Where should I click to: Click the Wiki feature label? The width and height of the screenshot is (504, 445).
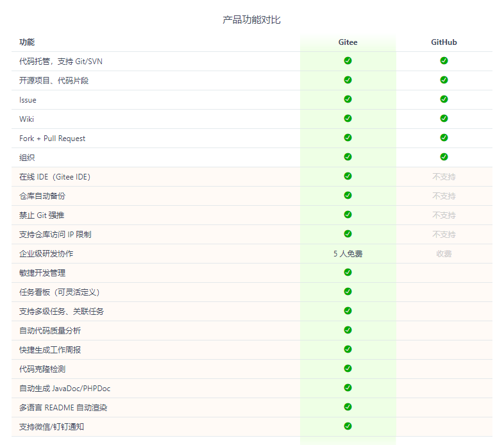pos(26,119)
